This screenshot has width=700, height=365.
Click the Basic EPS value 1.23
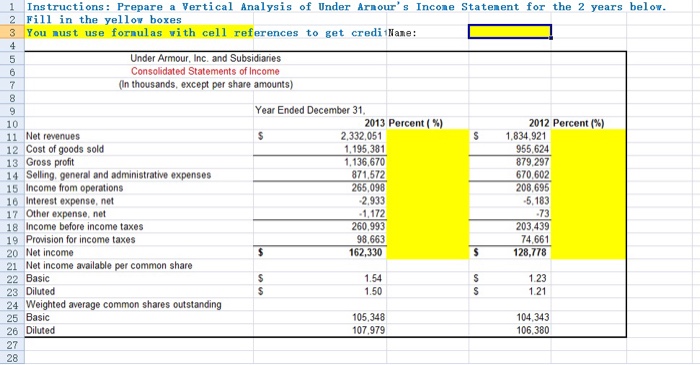[538, 278]
